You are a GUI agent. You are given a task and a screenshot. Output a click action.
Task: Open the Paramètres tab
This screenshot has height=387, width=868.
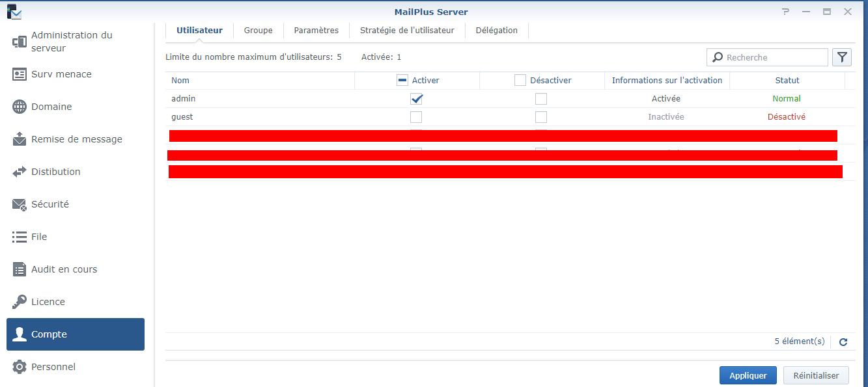(316, 30)
